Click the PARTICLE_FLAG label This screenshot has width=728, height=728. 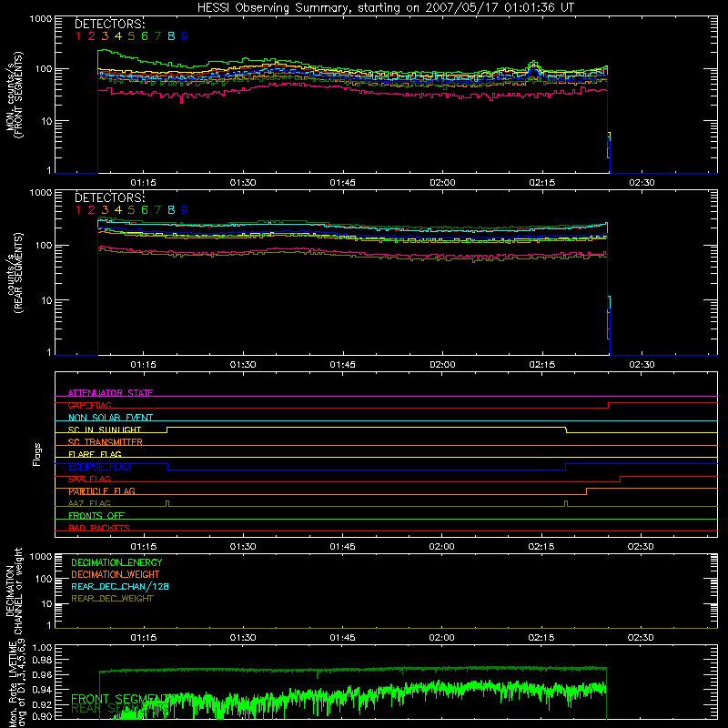point(102,491)
